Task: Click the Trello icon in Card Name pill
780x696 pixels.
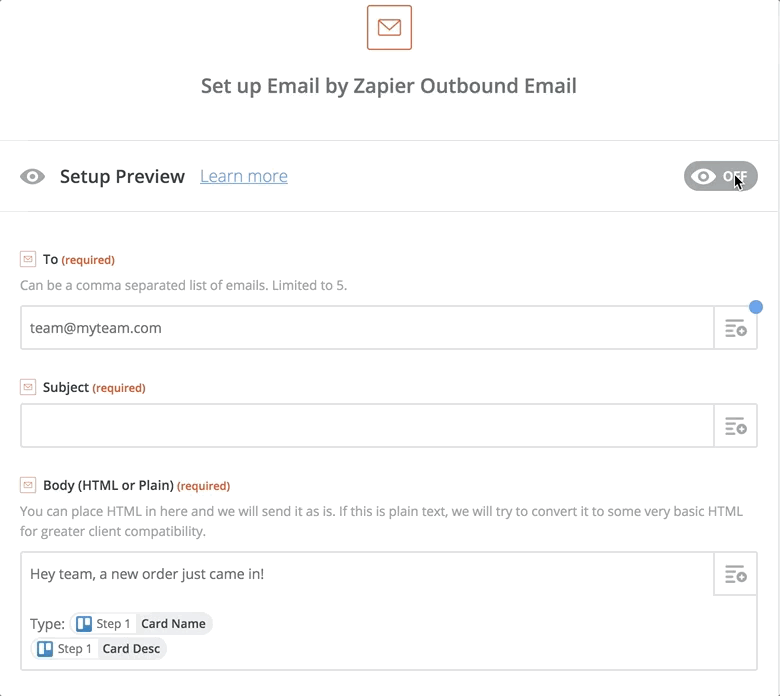Action: 84,623
